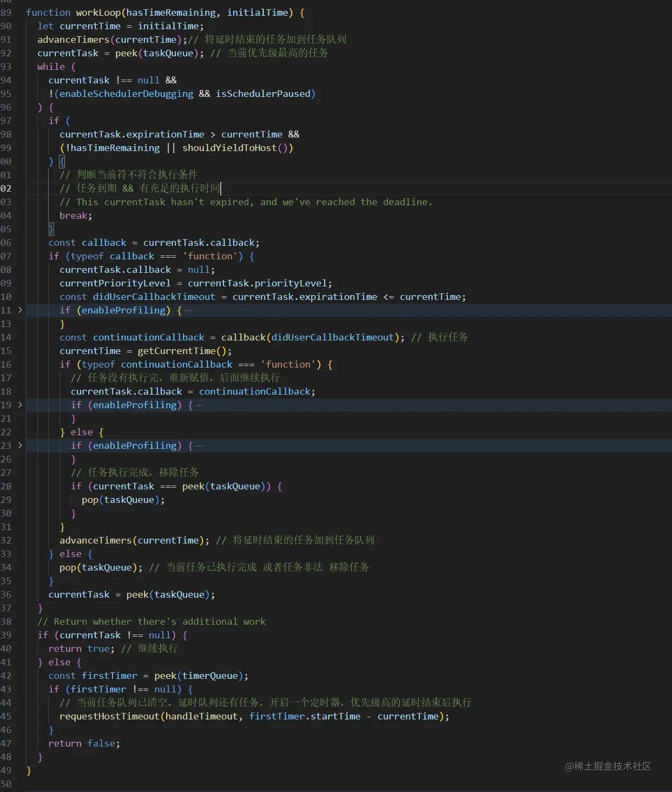Click 'hasTimeRemaining' parameter in function signature
The image size is (672, 792).
pyautogui.click(x=171, y=12)
